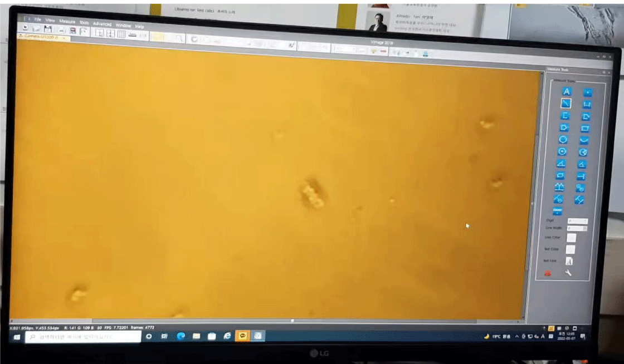Open the Tools menu
The height and width of the screenshot is (364, 624).
[x=84, y=22]
